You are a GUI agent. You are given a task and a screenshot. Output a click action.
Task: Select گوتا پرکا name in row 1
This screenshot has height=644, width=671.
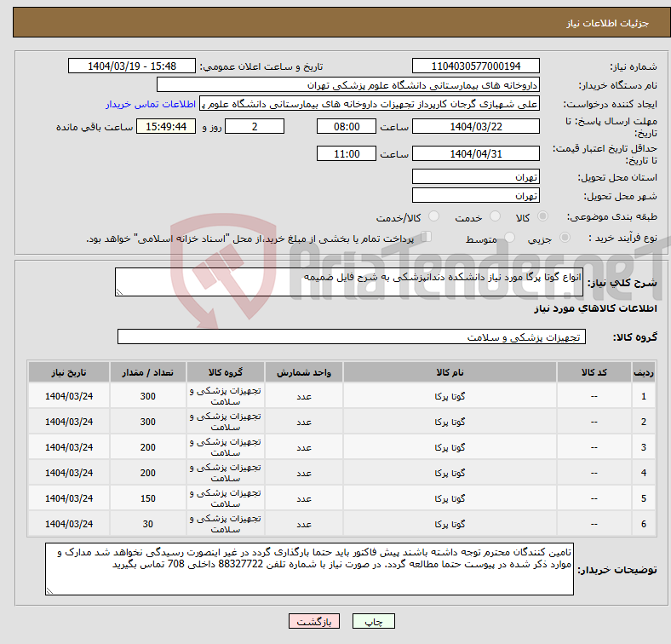pyautogui.click(x=450, y=396)
